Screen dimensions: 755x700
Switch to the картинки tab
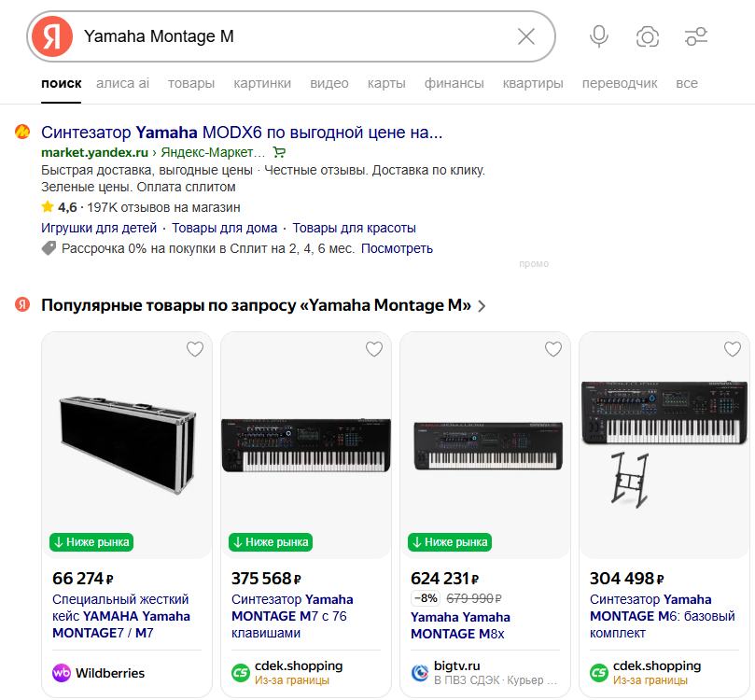point(262,83)
